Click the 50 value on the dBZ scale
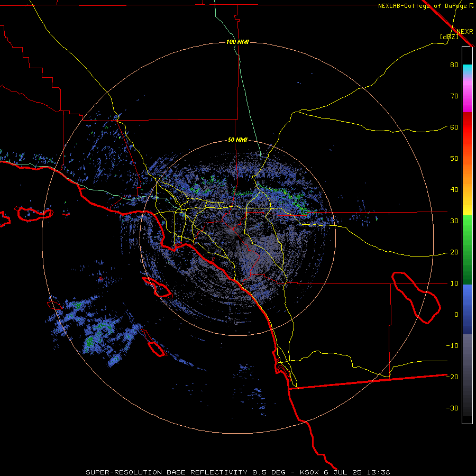 454,159
